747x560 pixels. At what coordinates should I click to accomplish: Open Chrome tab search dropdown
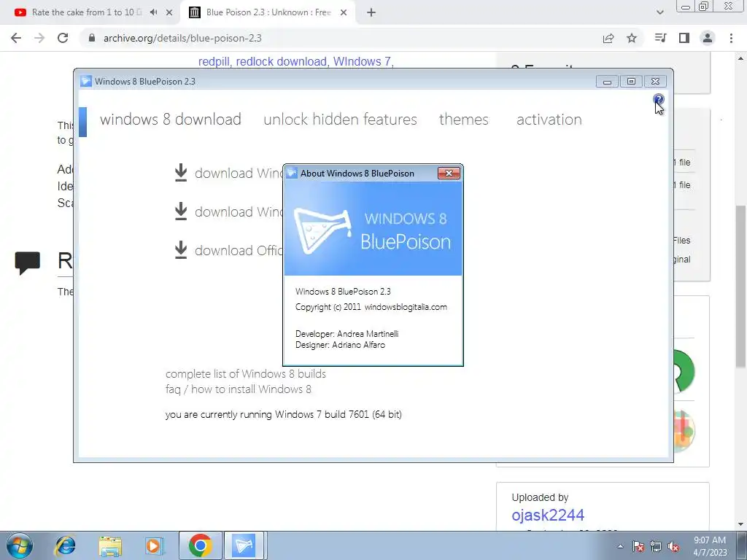click(x=659, y=12)
